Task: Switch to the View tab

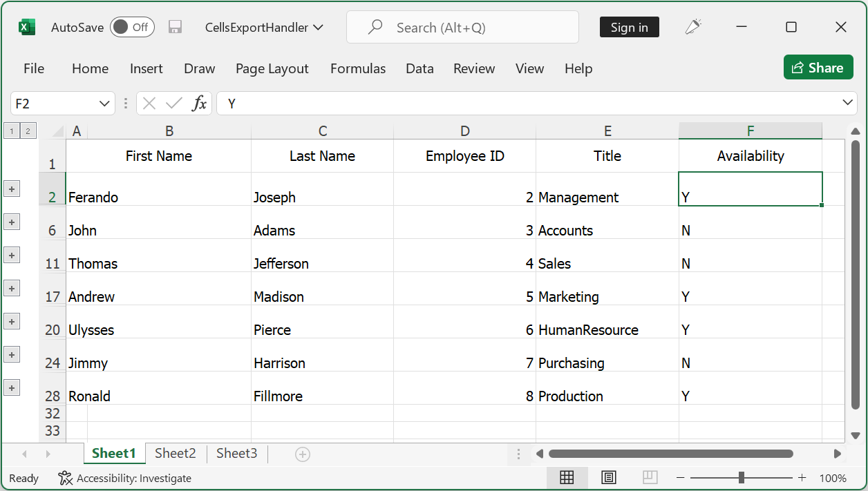Action: (529, 68)
